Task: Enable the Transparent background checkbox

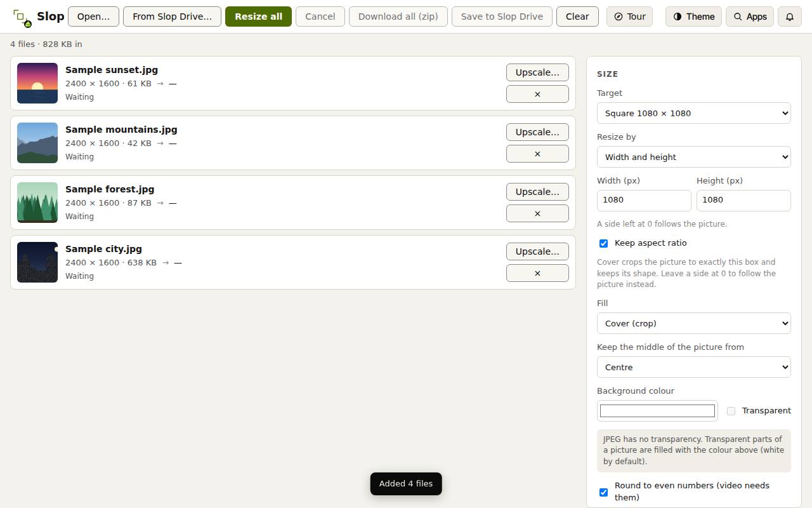Action: (x=731, y=411)
